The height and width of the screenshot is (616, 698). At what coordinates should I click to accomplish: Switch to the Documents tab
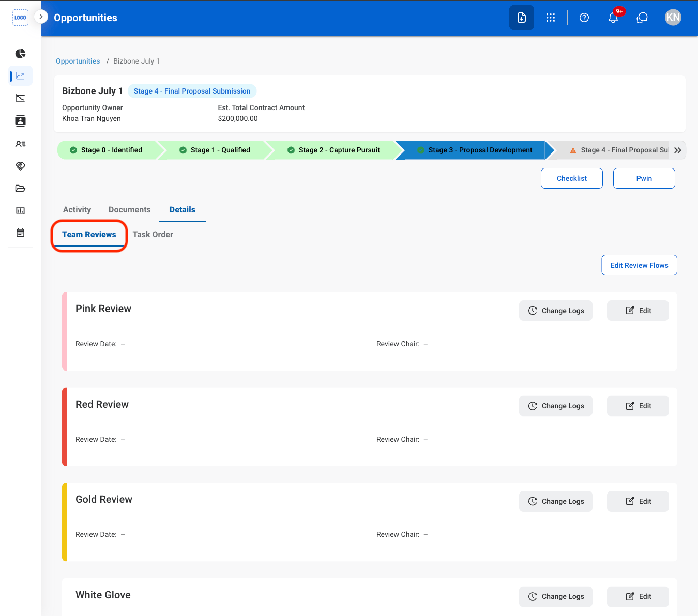pos(130,210)
